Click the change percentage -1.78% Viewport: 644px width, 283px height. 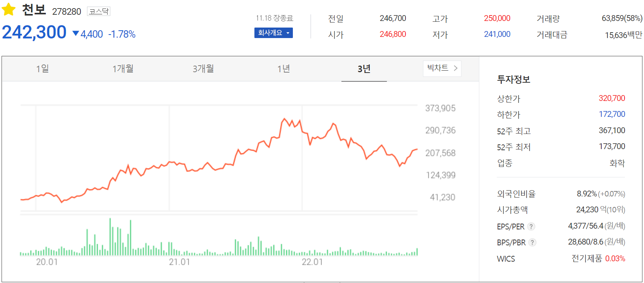122,34
